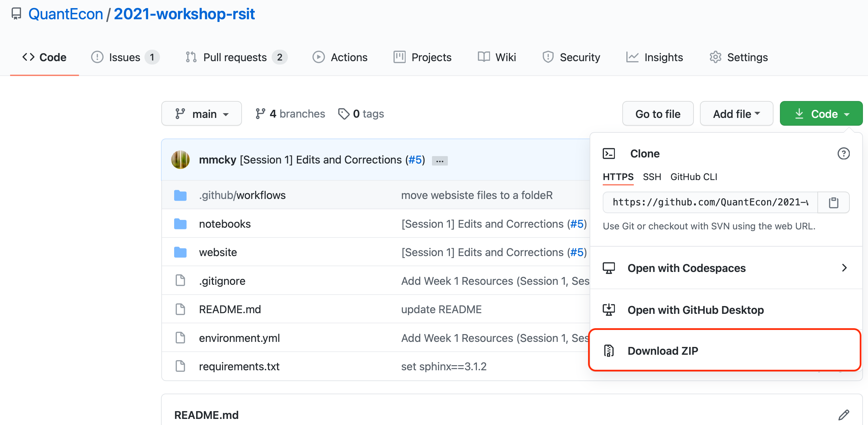This screenshot has height=425, width=868.
Task: Click Open with GitHub Desktop
Action: pyautogui.click(x=726, y=310)
